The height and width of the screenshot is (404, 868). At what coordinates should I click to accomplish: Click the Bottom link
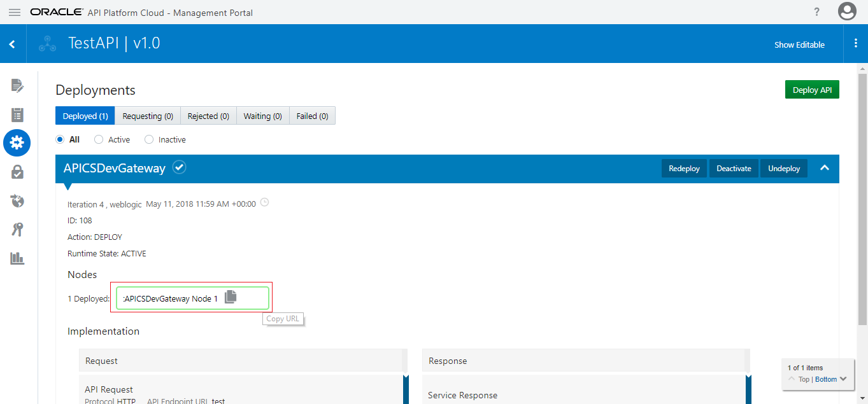tap(826, 379)
